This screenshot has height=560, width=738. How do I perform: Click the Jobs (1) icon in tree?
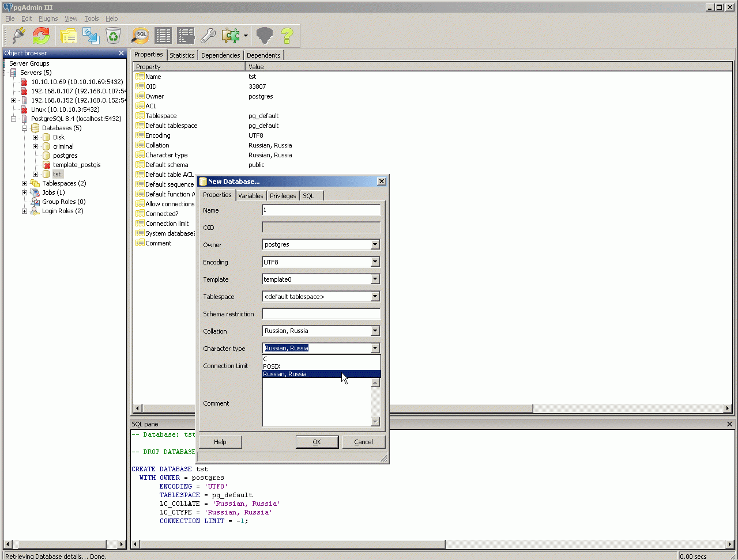[35, 192]
